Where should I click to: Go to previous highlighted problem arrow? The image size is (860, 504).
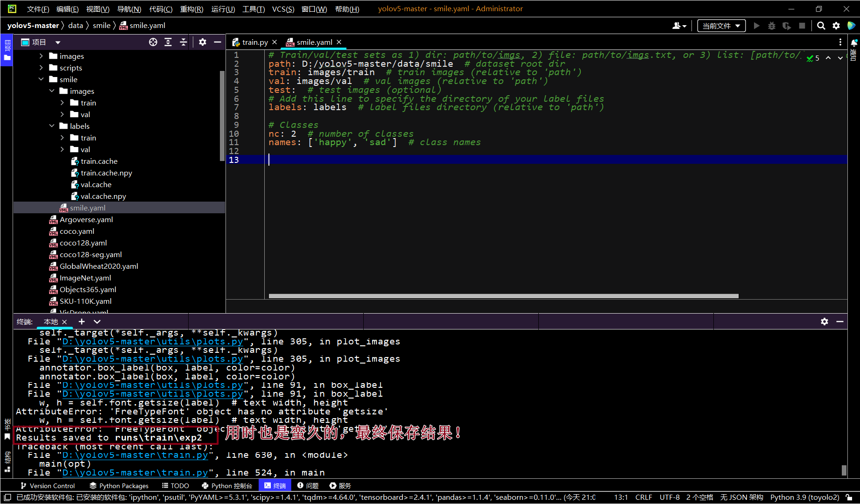[828, 58]
